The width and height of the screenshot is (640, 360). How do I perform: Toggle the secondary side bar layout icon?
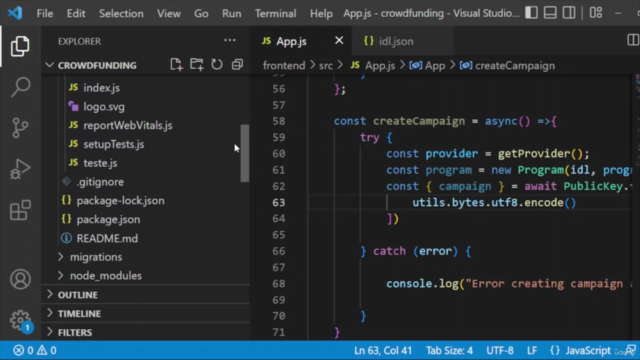tap(569, 13)
